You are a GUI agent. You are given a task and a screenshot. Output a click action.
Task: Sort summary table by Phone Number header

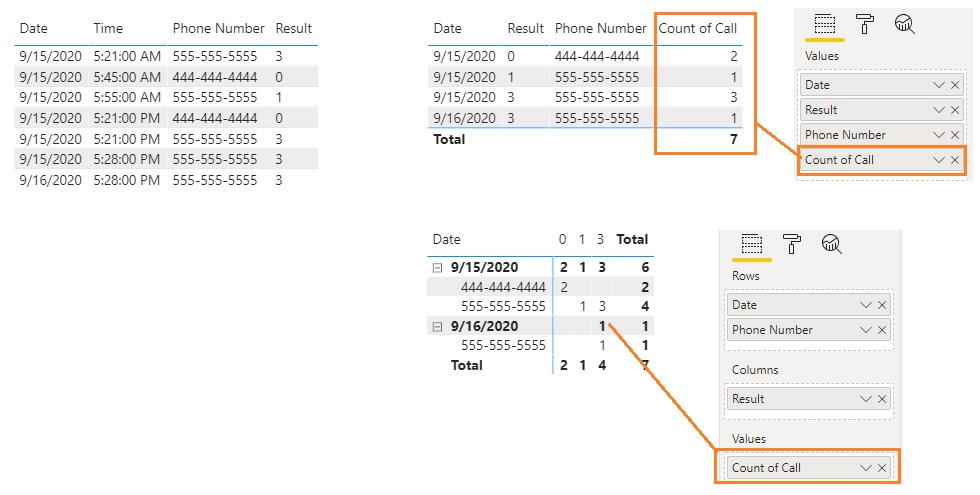click(x=601, y=28)
